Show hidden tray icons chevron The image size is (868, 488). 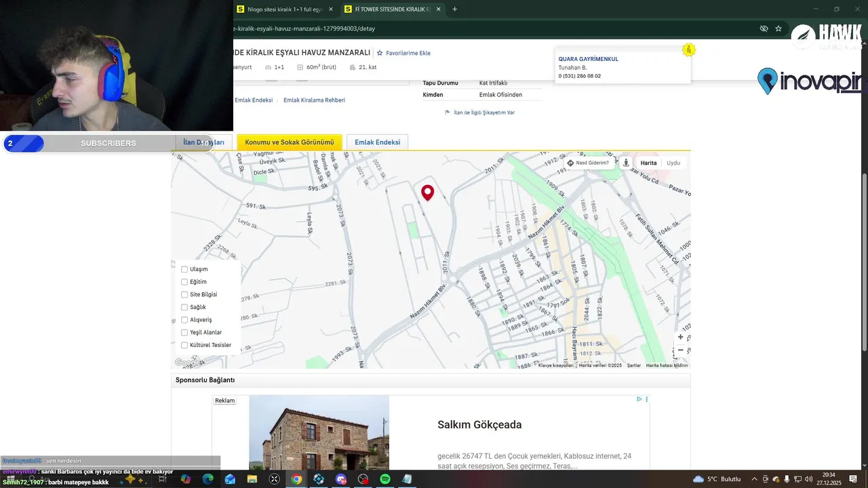tap(754, 479)
